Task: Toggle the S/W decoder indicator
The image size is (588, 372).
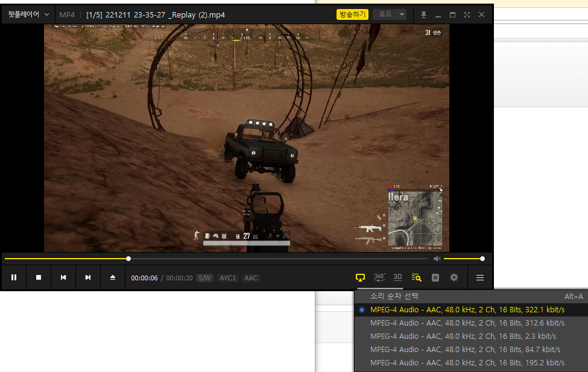Action: [x=205, y=278]
